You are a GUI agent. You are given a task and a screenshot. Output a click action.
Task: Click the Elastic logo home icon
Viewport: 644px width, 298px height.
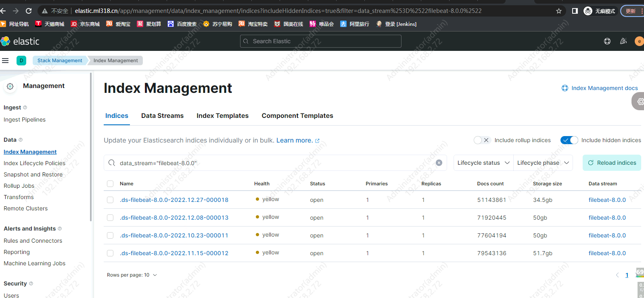pyautogui.click(x=6, y=41)
